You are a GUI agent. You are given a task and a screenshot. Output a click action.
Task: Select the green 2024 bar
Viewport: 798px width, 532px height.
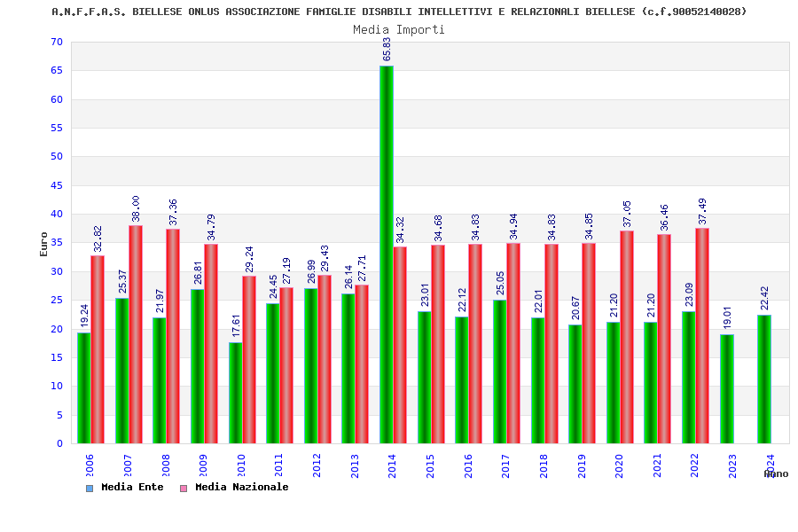tap(764, 379)
